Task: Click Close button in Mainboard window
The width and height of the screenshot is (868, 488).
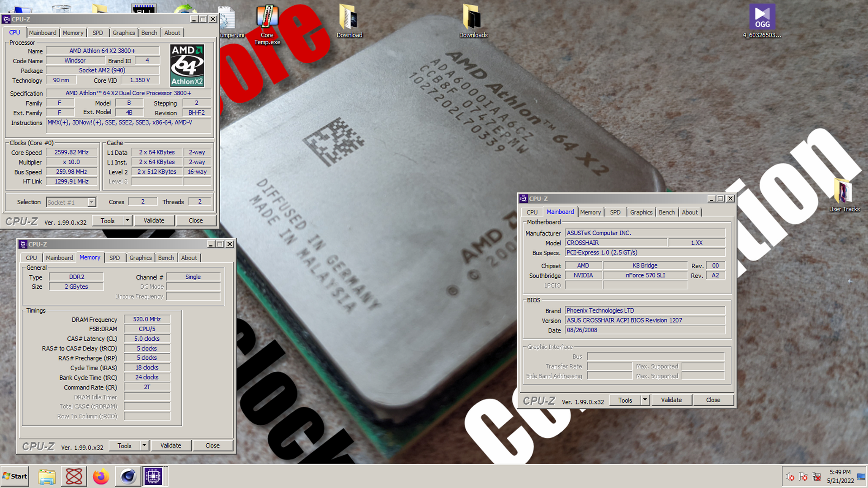Action: pyautogui.click(x=713, y=400)
